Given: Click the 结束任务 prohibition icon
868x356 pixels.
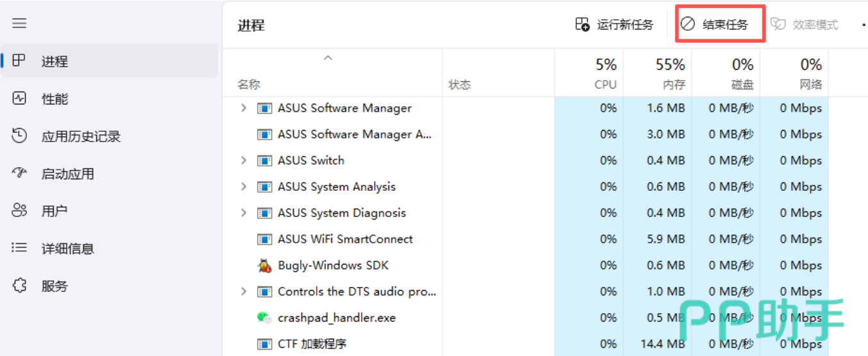Looking at the screenshot, I should coord(687,24).
